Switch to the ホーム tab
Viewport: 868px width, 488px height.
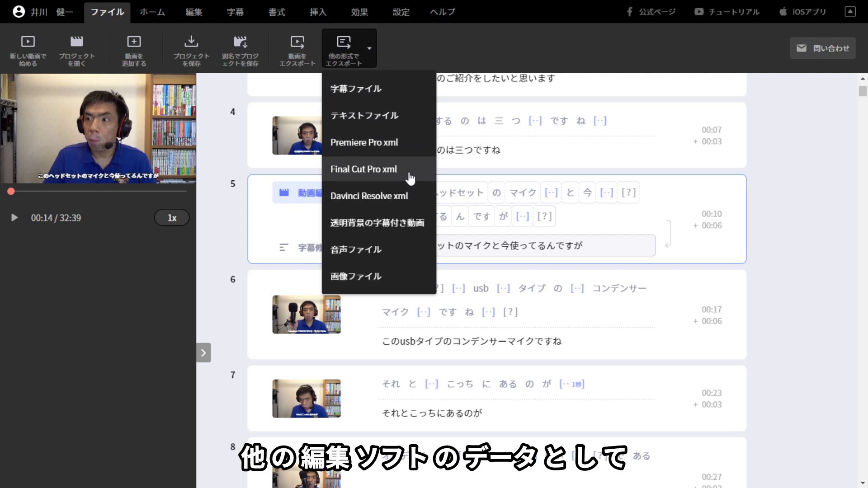click(152, 12)
